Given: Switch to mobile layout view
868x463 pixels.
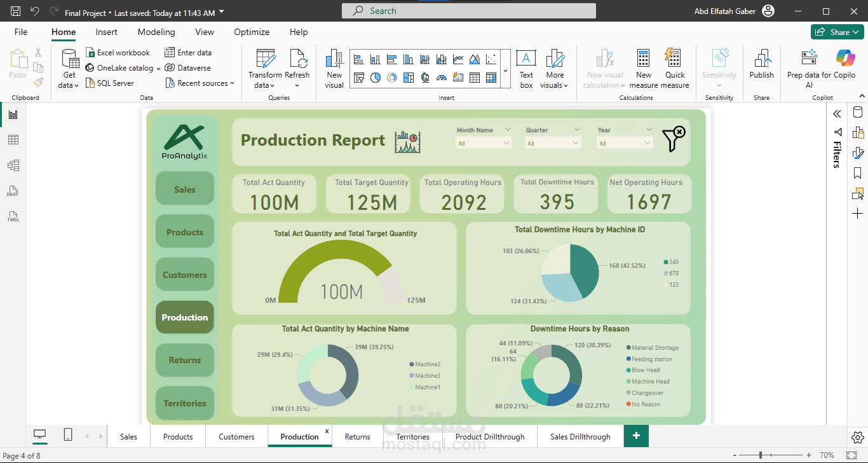Looking at the screenshot, I should tap(68, 435).
